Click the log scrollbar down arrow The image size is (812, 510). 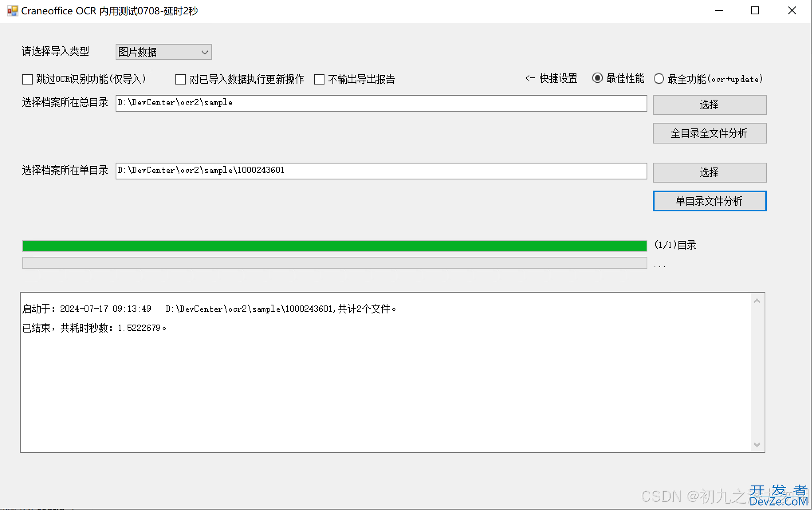click(757, 445)
